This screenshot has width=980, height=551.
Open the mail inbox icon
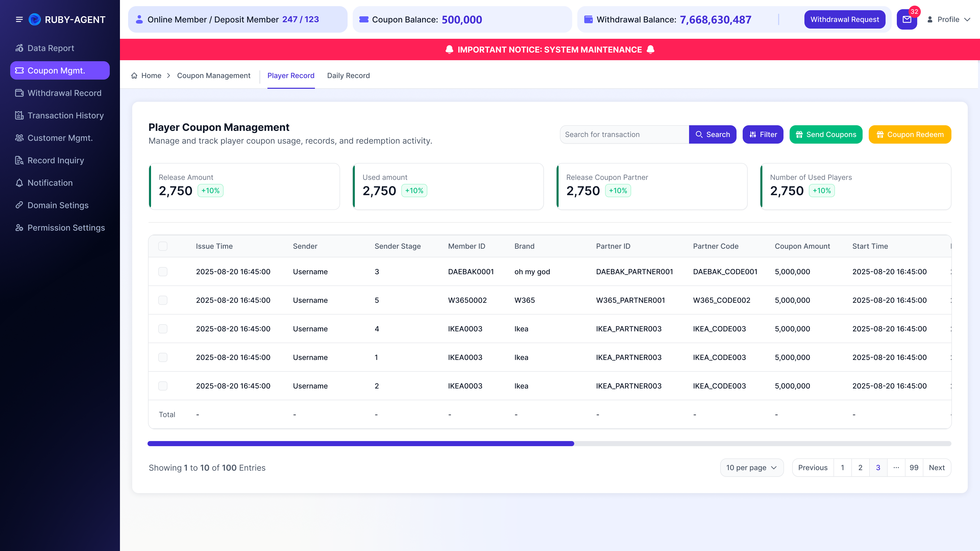[x=907, y=19]
